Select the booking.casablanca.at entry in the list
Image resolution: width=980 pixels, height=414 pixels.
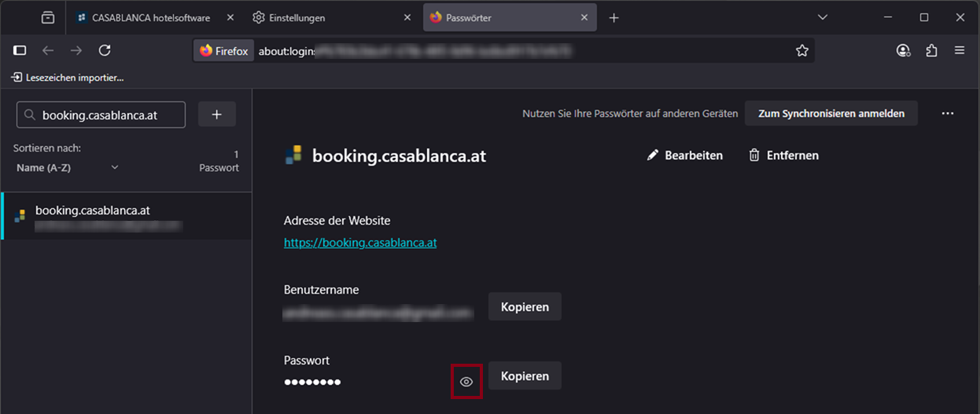[126, 217]
